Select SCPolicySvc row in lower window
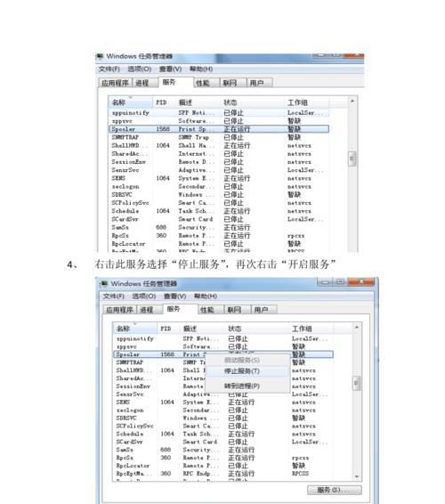The height and width of the screenshot is (504, 445). point(223,426)
